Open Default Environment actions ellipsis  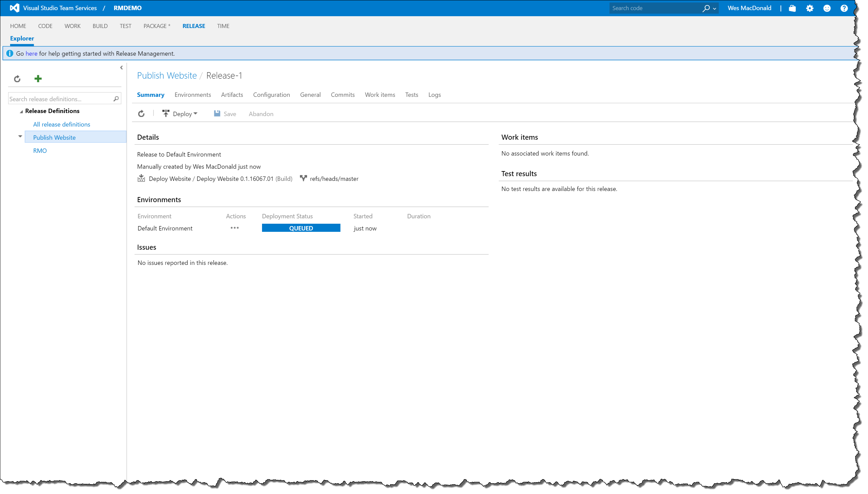235,228
